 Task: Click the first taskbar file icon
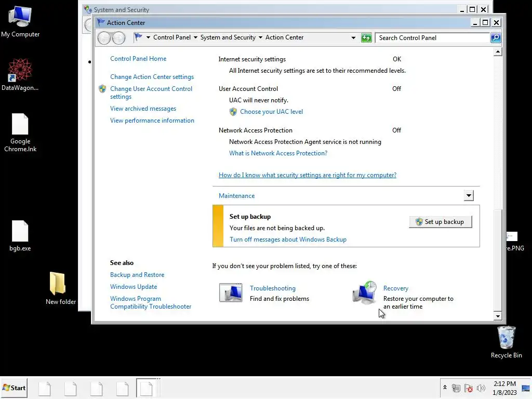(x=45, y=389)
